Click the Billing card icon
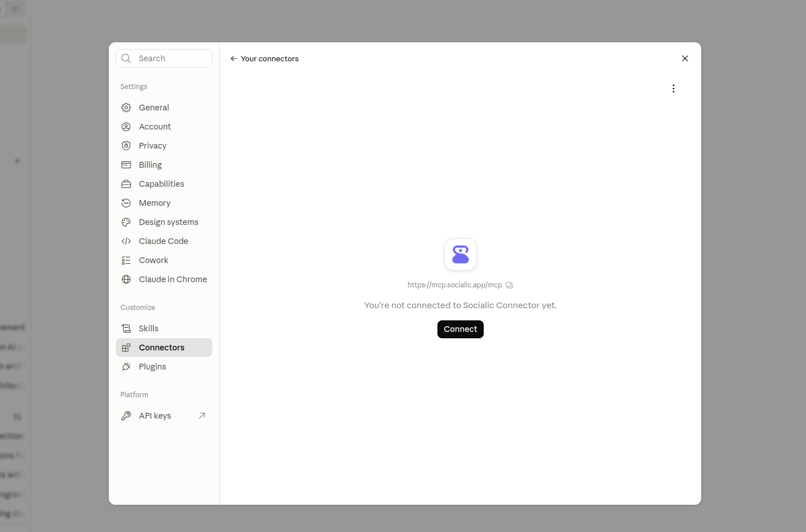Viewport: 806px width, 532px height. point(126,165)
